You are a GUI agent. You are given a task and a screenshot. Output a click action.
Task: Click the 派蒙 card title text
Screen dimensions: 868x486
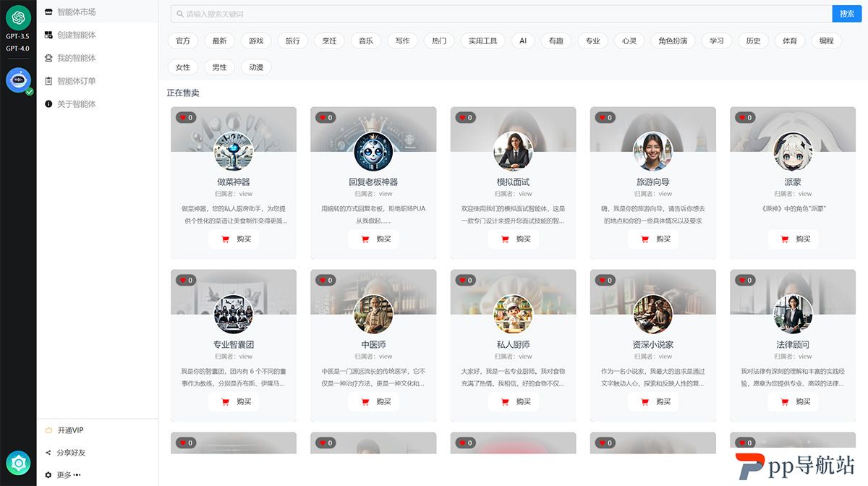pyautogui.click(x=793, y=182)
